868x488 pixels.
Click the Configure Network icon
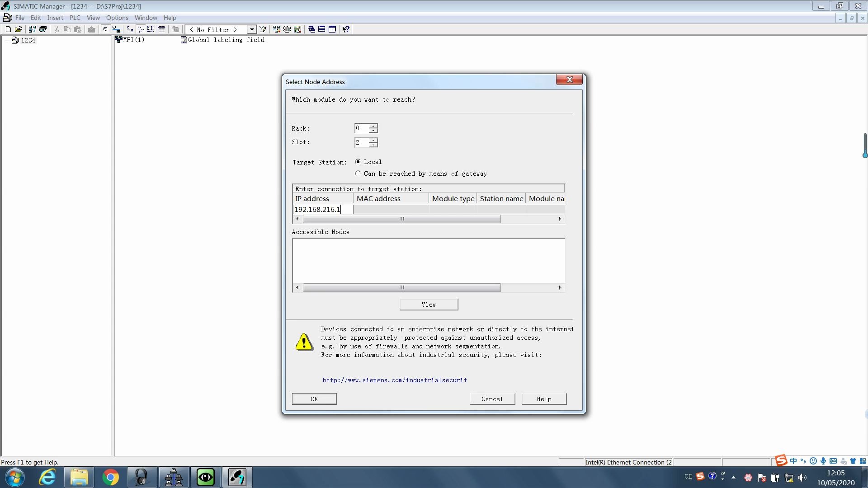277,29
